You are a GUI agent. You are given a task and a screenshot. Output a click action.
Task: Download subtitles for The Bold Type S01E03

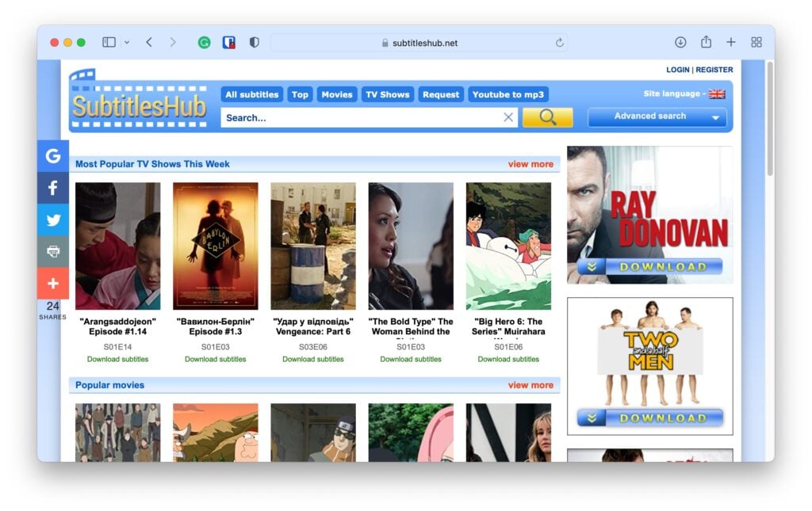tap(411, 359)
